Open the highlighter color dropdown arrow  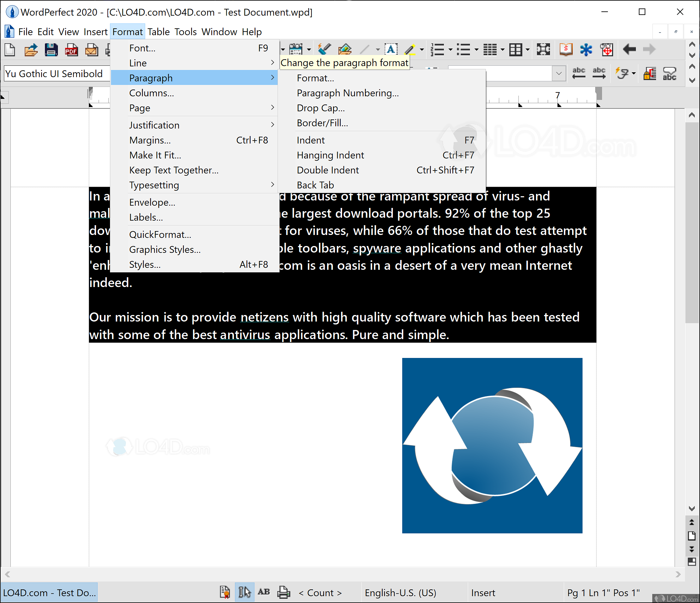[422, 50]
